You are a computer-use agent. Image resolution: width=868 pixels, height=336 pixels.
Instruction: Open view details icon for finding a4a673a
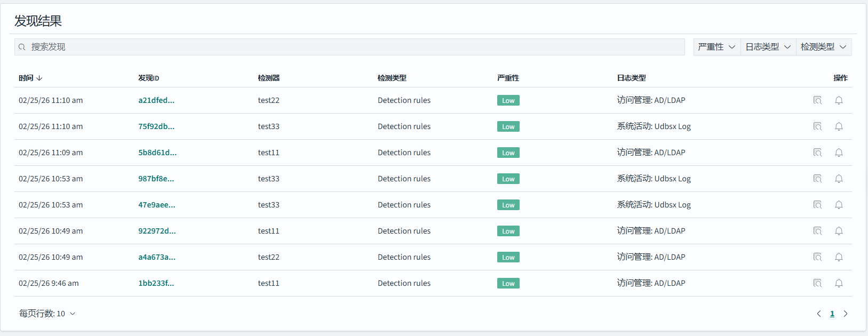817,257
